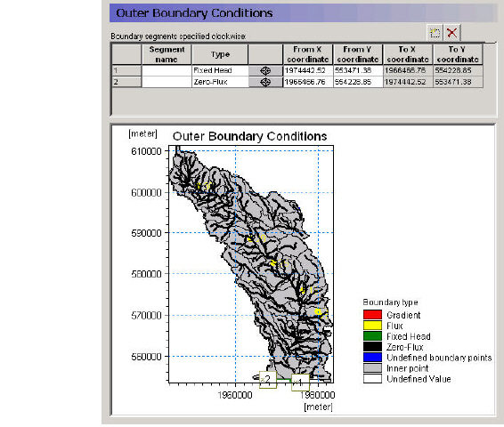The image size is (504, 427).
Task: Click the red Gradient legend swatch
Action: point(372,315)
